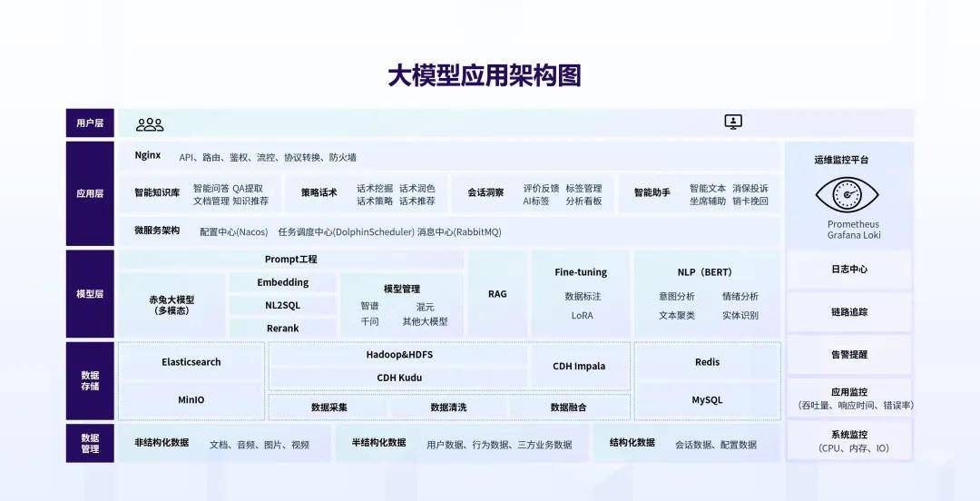
Task: Click the CDH Impala block
Action: (579, 367)
